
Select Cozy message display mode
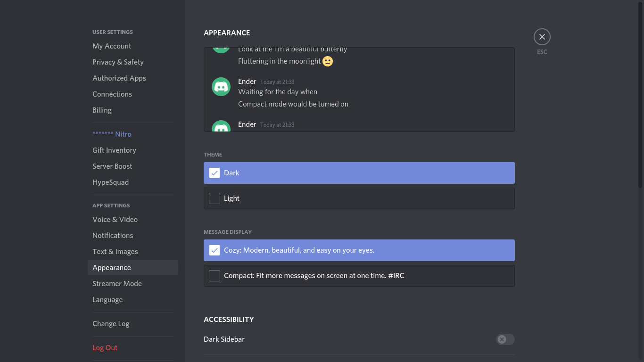[359, 250]
